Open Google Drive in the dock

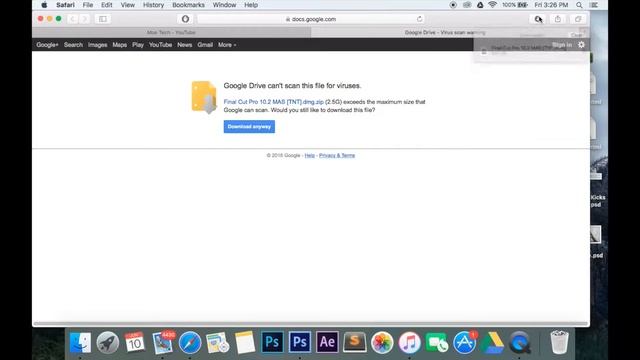(492, 342)
